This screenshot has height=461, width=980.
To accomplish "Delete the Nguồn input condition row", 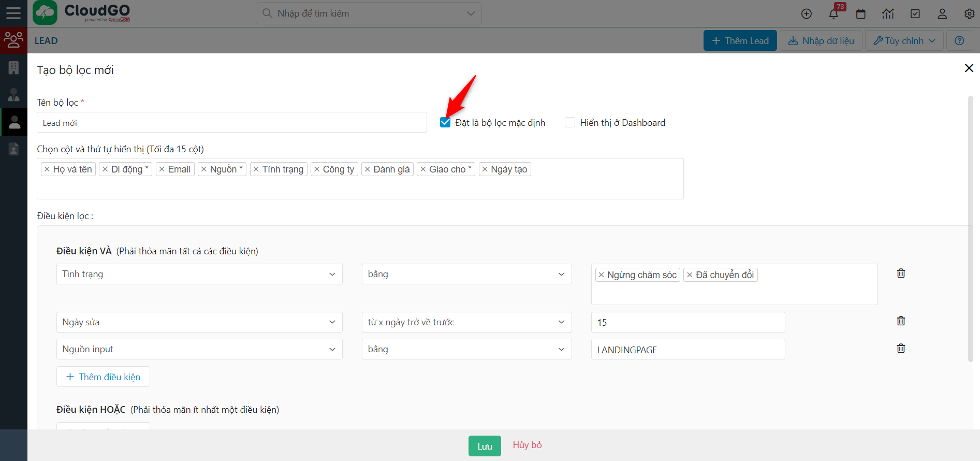I will [901, 348].
